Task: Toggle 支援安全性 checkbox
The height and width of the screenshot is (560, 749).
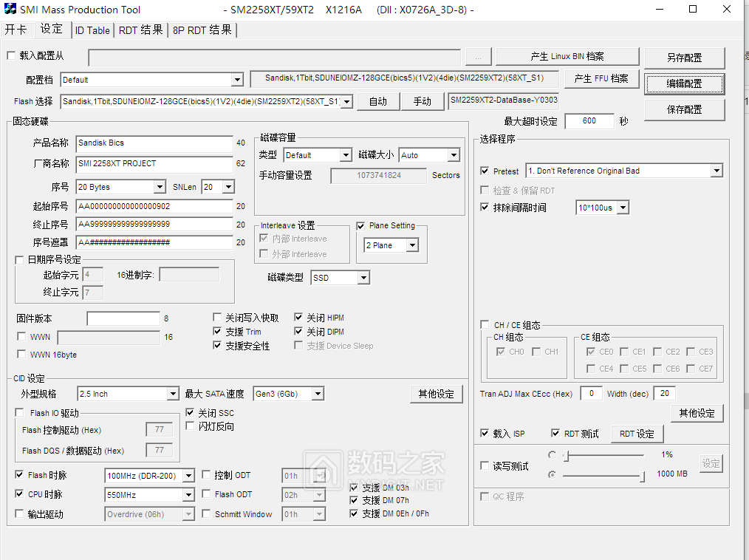Action: [217, 346]
